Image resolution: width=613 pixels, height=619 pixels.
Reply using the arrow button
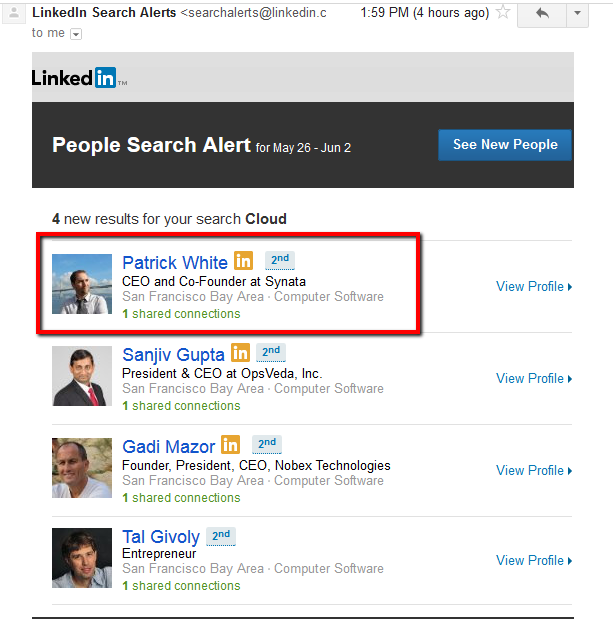point(542,14)
